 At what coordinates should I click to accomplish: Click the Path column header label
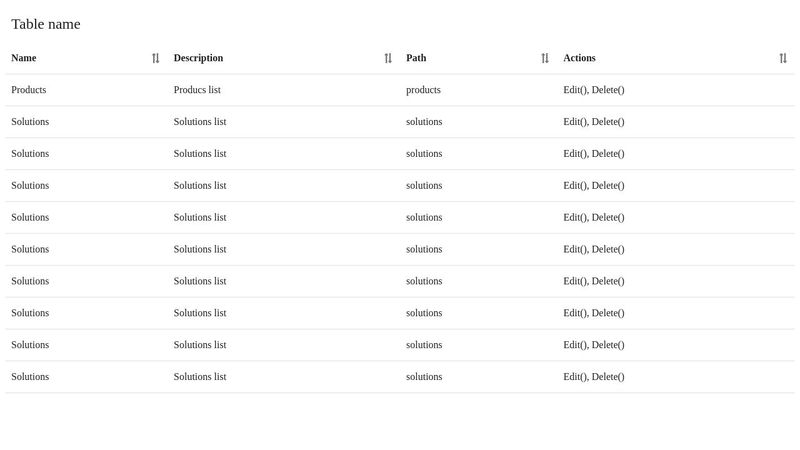[x=416, y=58]
